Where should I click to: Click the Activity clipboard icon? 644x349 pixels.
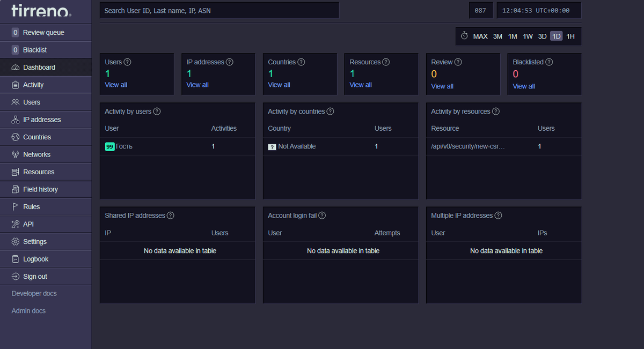(x=16, y=85)
